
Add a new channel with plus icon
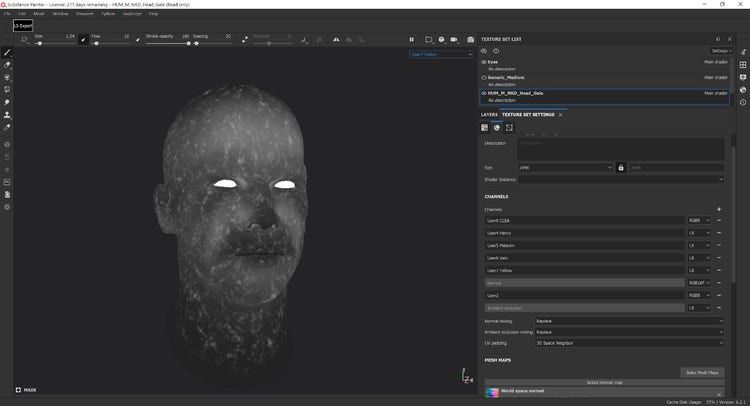(718, 209)
